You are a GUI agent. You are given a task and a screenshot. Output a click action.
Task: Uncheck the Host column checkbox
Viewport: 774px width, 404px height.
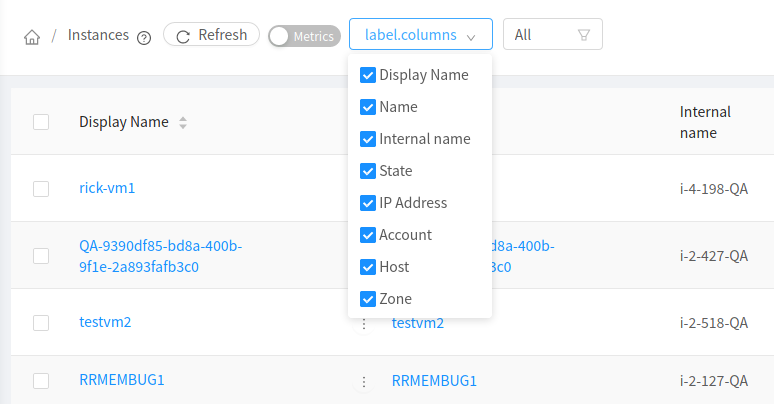click(368, 267)
